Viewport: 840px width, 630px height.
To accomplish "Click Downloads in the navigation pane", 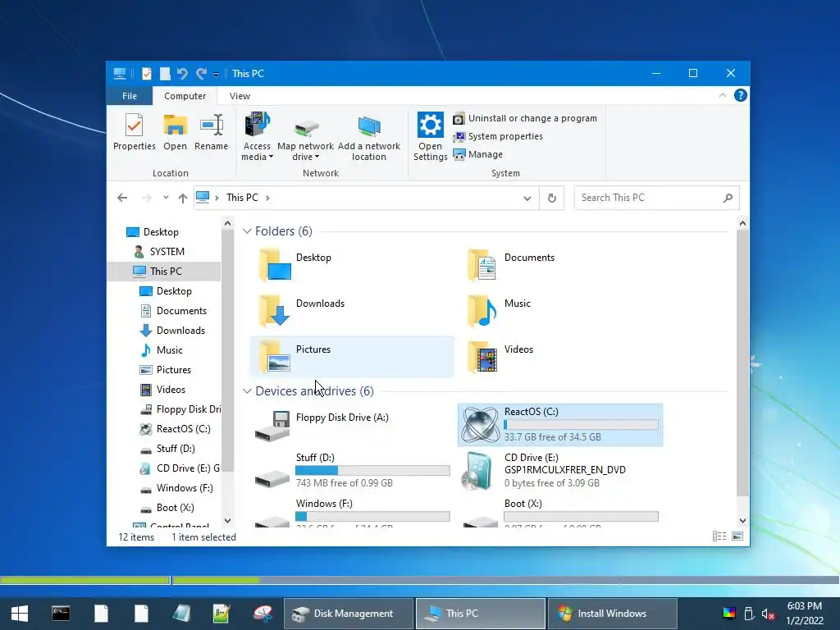I will click(180, 331).
